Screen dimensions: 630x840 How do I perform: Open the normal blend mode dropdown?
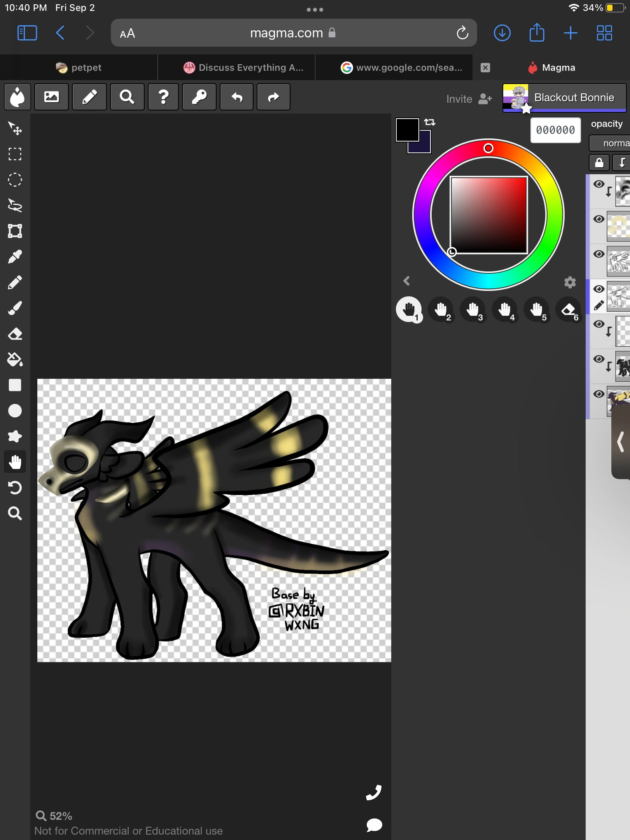click(613, 143)
